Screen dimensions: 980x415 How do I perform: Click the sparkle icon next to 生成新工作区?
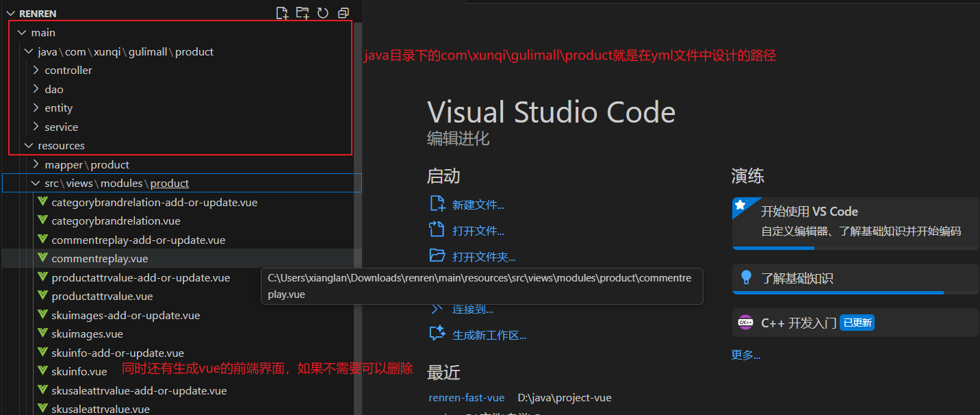(437, 334)
